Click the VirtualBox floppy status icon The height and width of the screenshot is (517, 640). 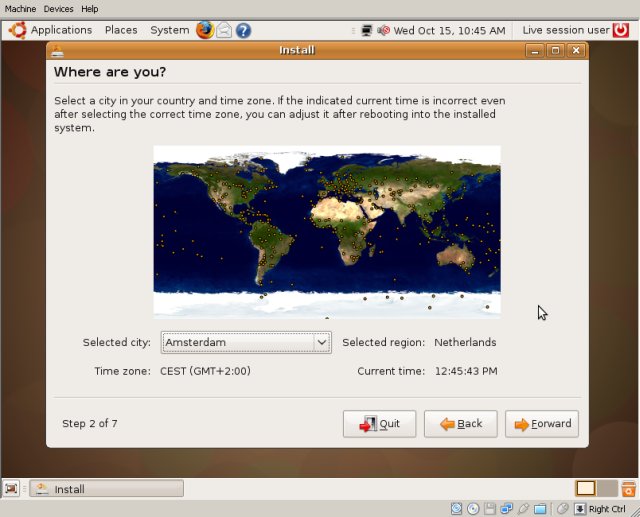(x=490, y=509)
